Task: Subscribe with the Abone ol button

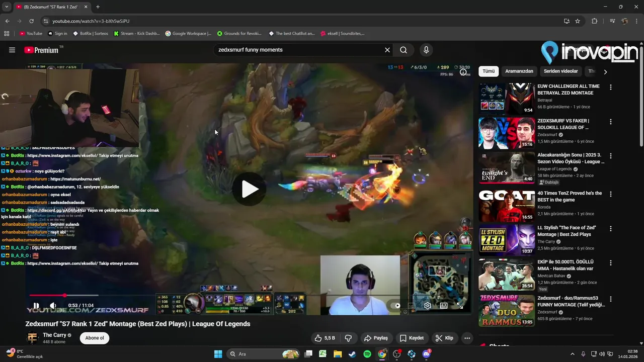Action: pos(95,338)
